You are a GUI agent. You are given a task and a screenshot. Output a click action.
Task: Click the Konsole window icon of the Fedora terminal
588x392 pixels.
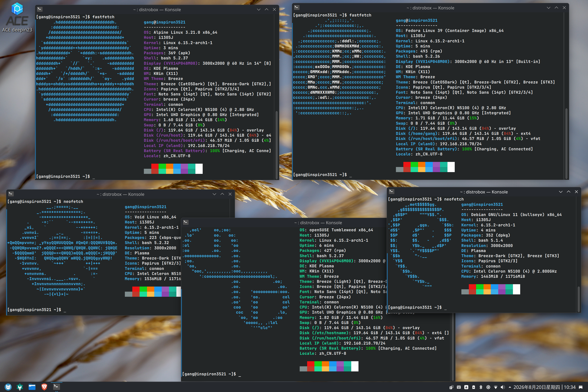(x=297, y=7)
